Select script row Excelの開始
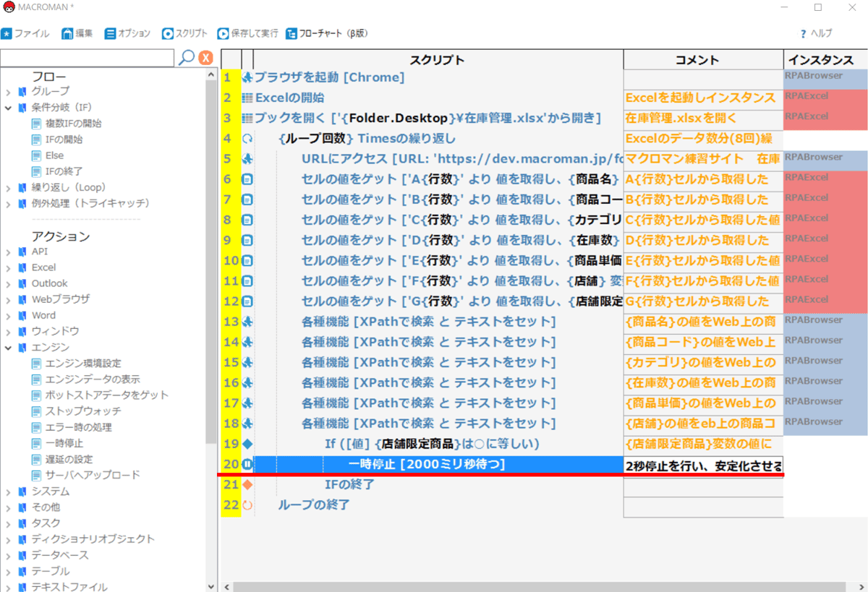This screenshot has height=592, width=868. (289, 98)
